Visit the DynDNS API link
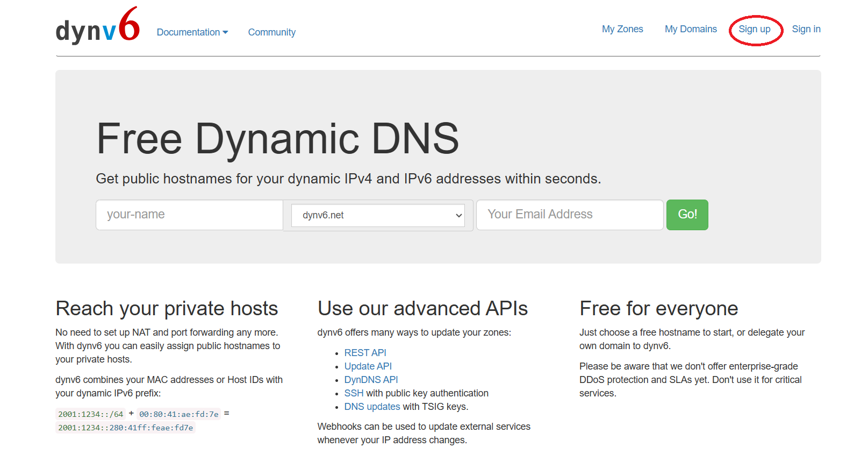The height and width of the screenshot is (454, 868). coord(371,380)
